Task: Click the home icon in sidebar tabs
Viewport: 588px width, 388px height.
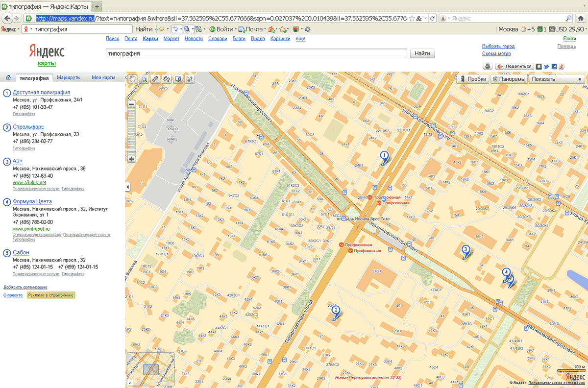Action: pyautogui.click(x=8, y=77)
